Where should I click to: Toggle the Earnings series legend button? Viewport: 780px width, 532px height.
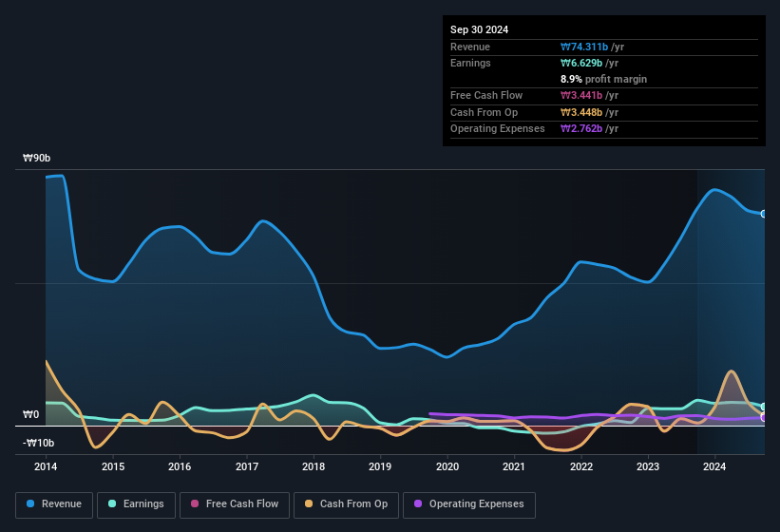click(136, 504)
